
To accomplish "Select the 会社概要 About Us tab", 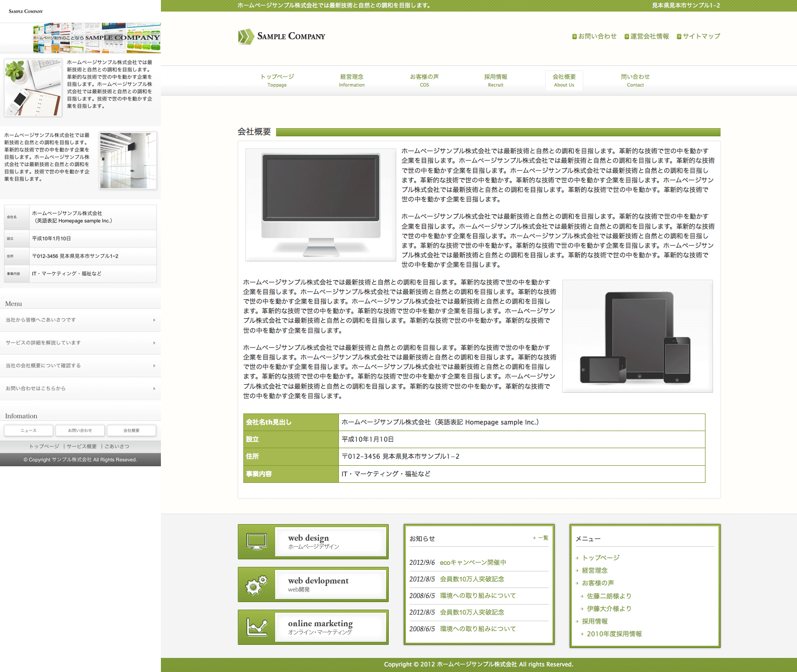I will [564, 80].
